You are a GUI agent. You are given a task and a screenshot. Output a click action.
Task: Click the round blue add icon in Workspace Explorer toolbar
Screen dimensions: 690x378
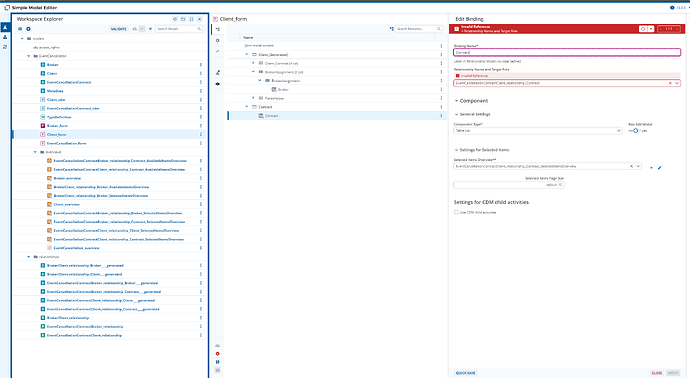pyautogui.click(x=28, y=29)
